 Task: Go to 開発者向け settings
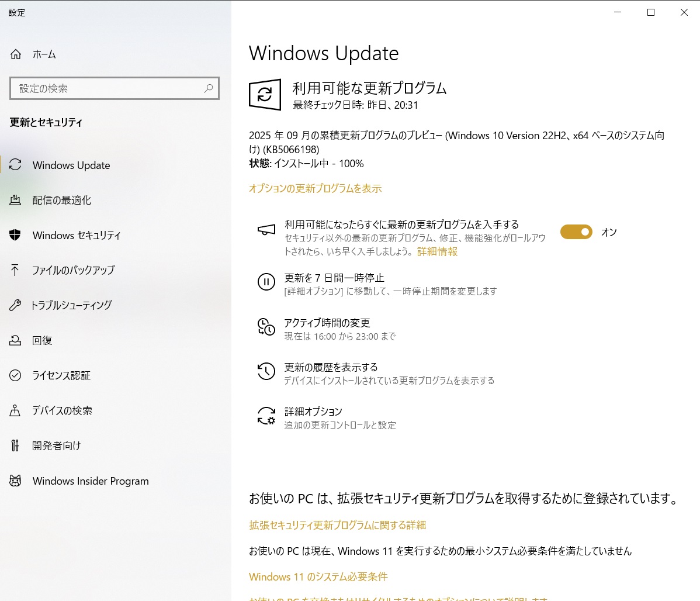click(x=56, y=445)
